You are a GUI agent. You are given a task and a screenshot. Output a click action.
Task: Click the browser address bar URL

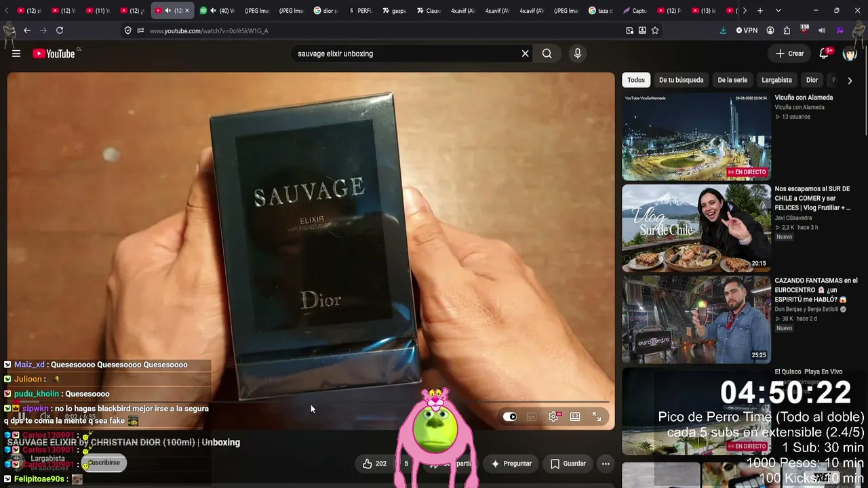pos(209,30)
